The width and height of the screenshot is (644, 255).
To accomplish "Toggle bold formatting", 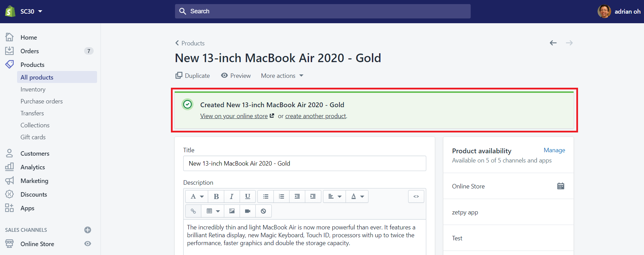I will pos(216,196).
